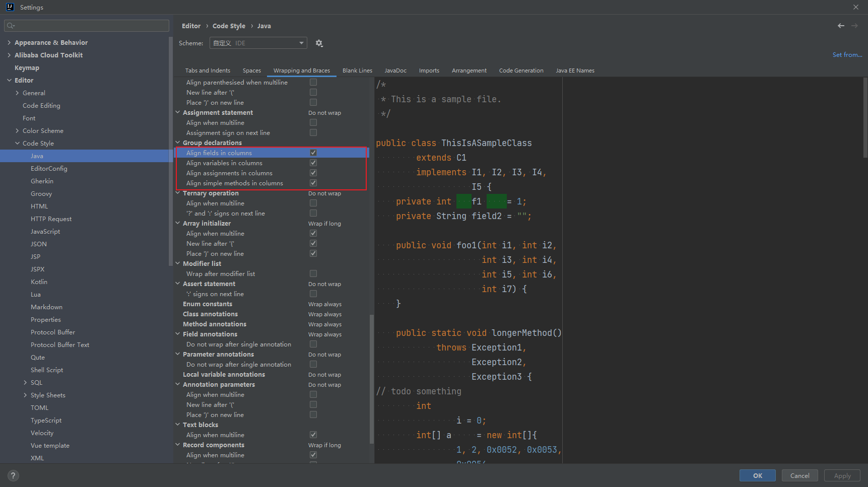868x487 pixels.
Task: Expand the Color Scheme node
Action: pyautogui.click(x=17, y=130)
